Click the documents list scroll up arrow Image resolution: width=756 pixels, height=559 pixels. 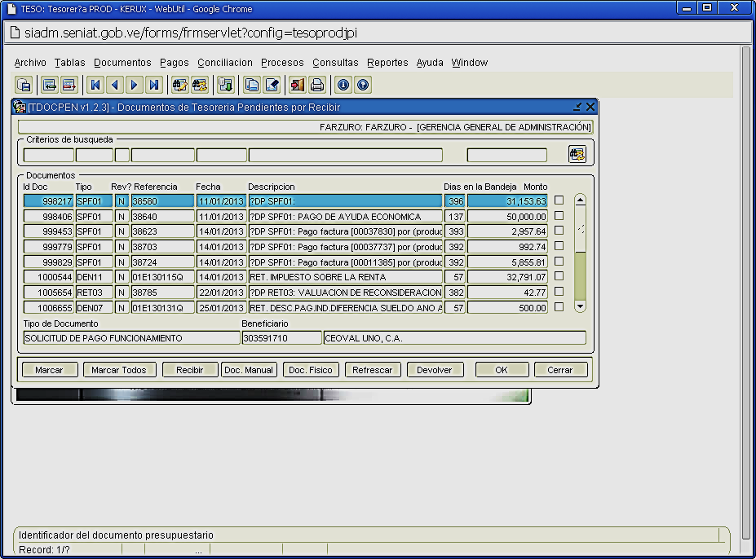tap(580, 200)
